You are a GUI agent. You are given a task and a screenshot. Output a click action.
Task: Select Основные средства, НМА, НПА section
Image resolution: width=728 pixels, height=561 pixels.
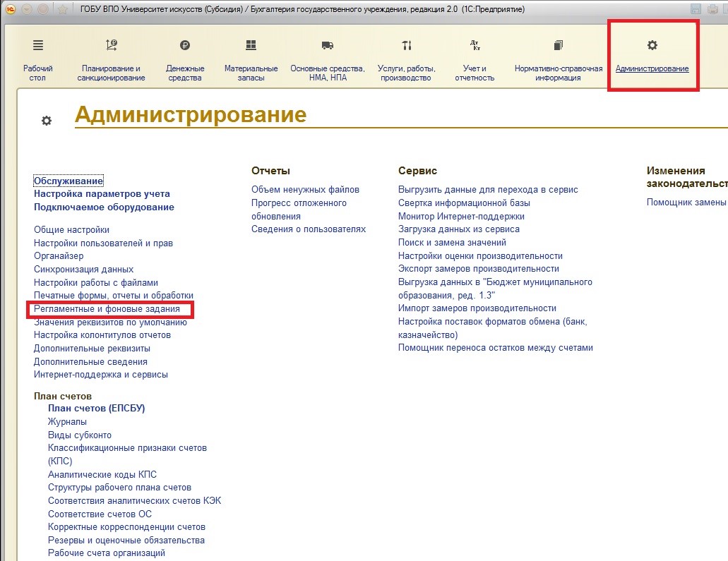point(327,61)
